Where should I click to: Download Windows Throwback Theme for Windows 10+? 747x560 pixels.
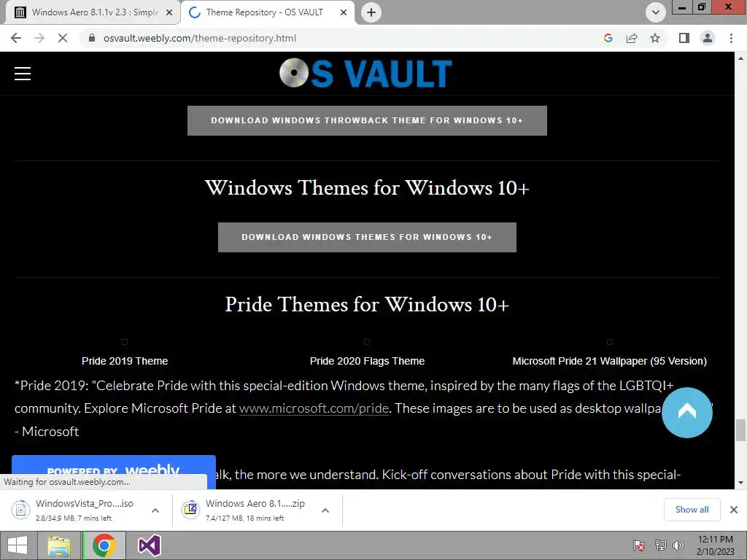[x=367, y=120]
